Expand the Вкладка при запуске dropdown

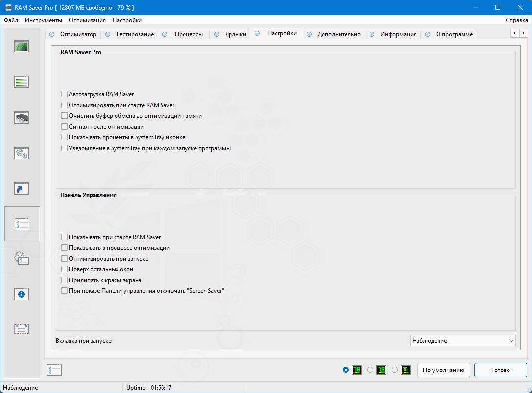coord(463,341)
